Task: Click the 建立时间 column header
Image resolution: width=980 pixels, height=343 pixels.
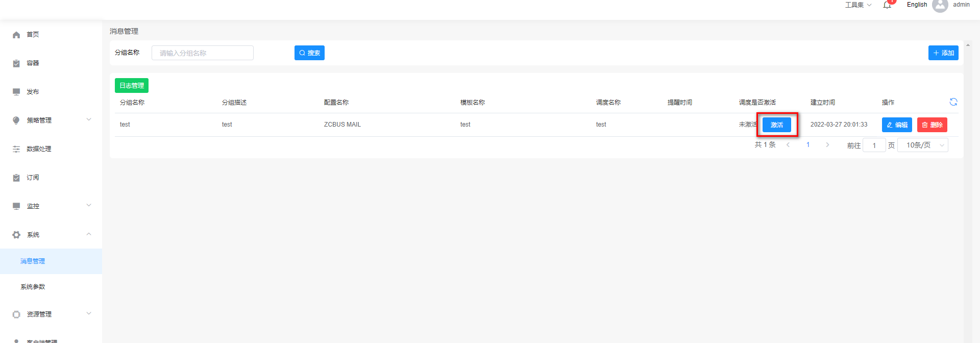Action: (x=823, y=103)
